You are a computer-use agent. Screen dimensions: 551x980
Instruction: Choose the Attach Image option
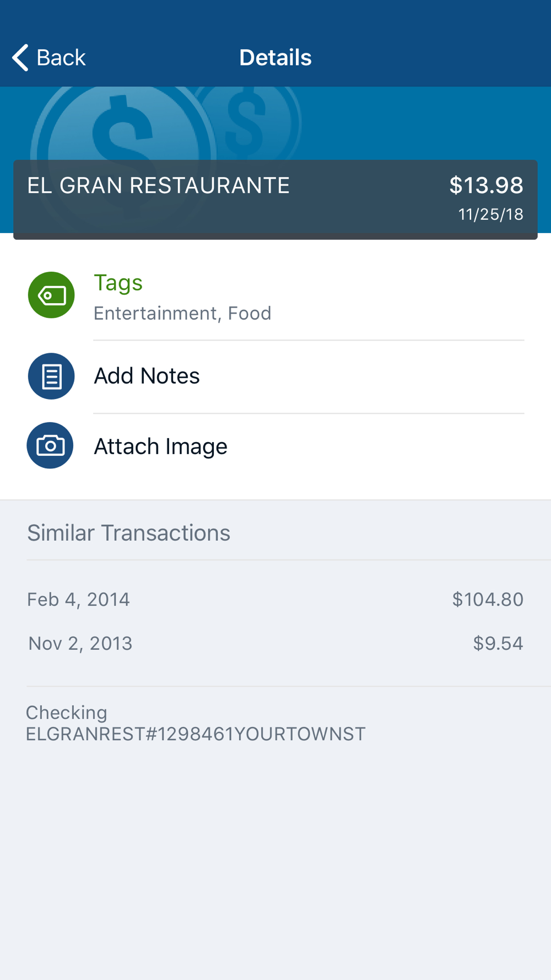(x=160, y=446)
